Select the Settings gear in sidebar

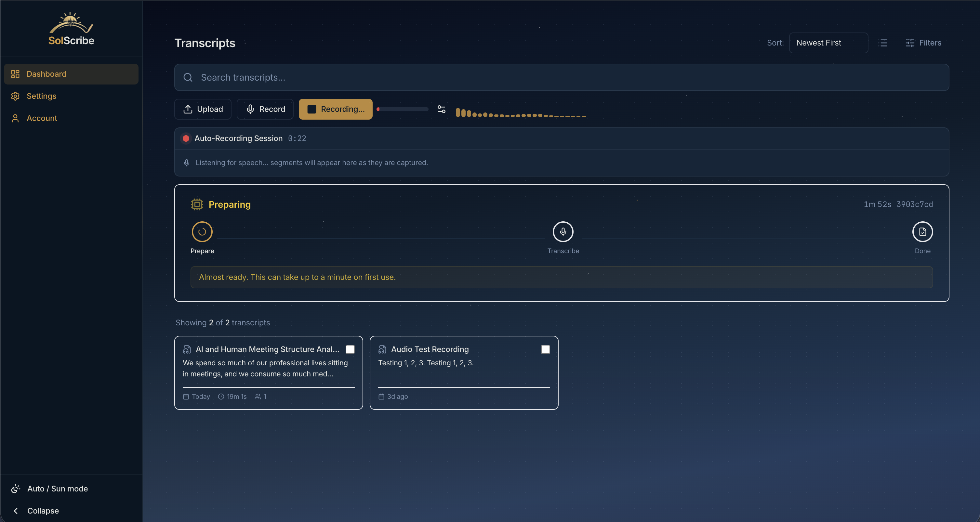pos(15,96)
